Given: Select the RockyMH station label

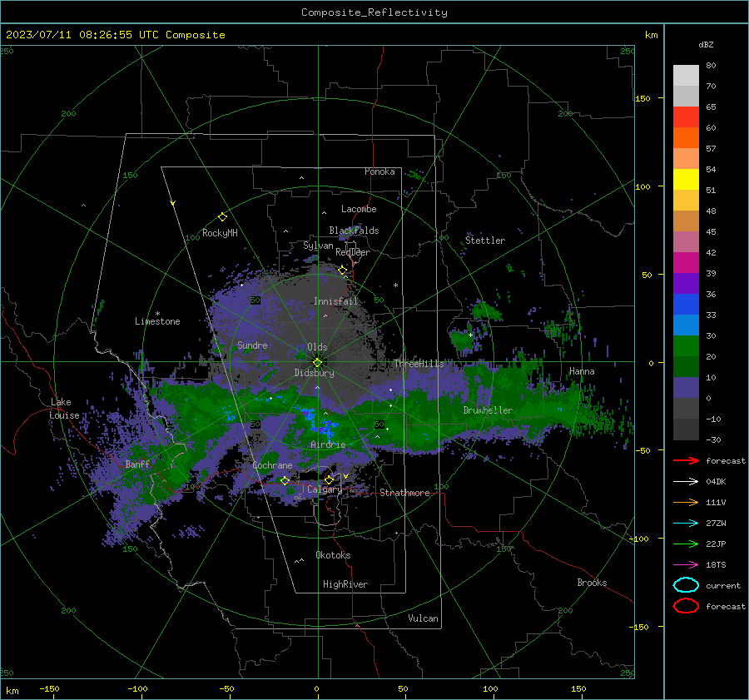Looking at the screenshot, I should click(221, 233).
